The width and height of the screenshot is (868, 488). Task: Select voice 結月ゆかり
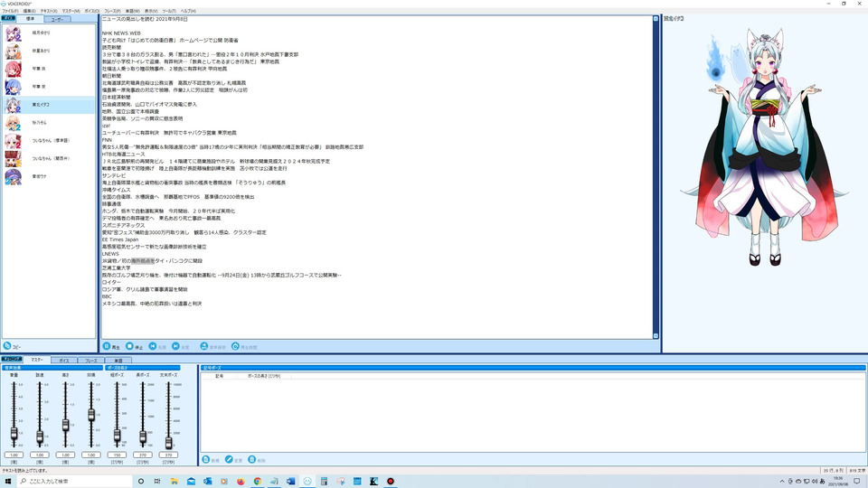[49, 33]
